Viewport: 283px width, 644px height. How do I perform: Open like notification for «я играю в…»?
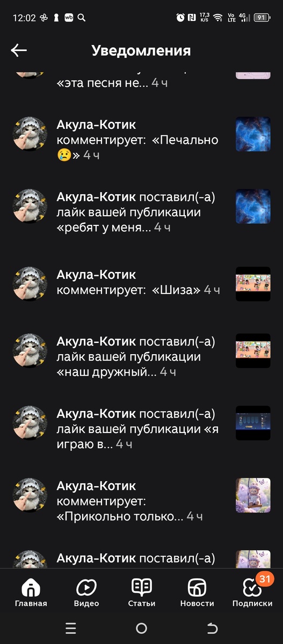[x=141, y=429]
